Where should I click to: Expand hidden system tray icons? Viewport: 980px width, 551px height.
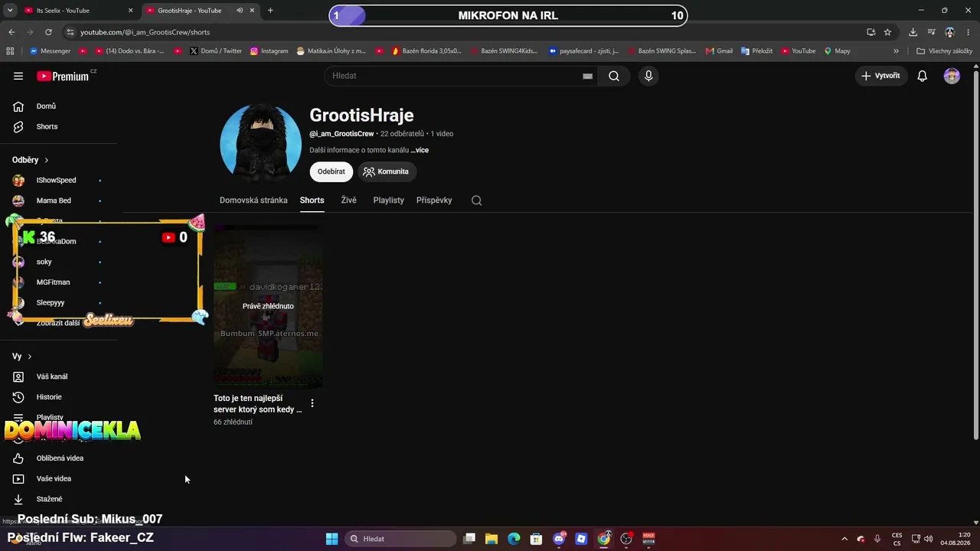point(844,539)
